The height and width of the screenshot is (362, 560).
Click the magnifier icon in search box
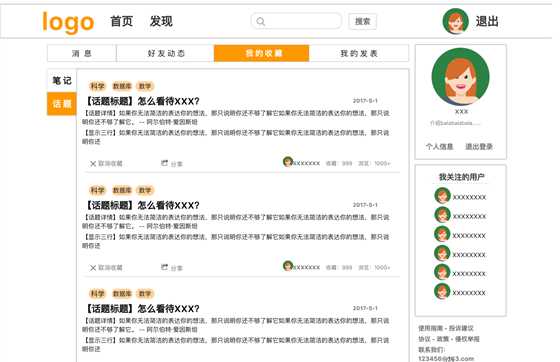point(261,21)
